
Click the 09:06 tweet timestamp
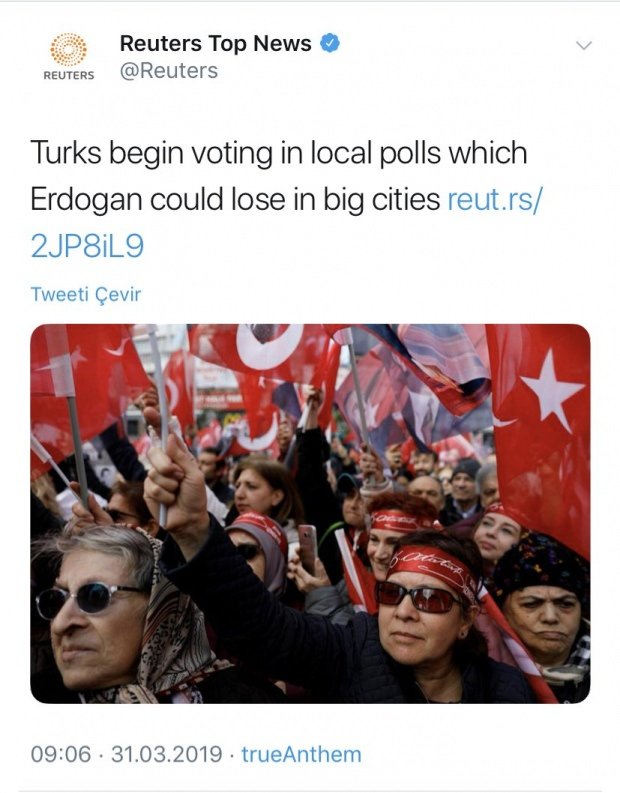coord(61,754)
